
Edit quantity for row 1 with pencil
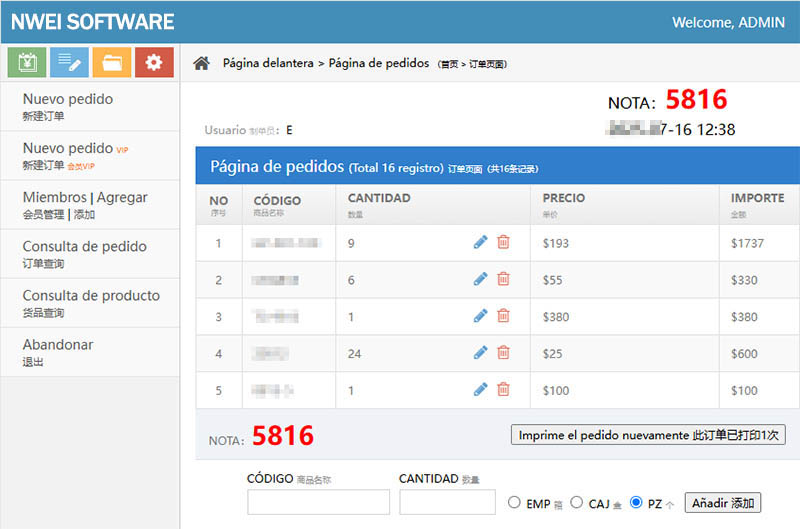(480, 242)
